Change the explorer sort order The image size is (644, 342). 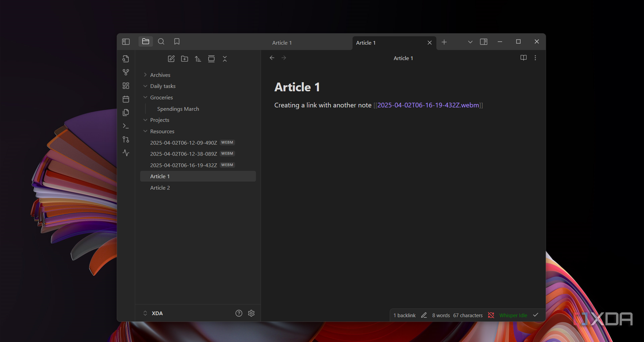tap(198, 59)
